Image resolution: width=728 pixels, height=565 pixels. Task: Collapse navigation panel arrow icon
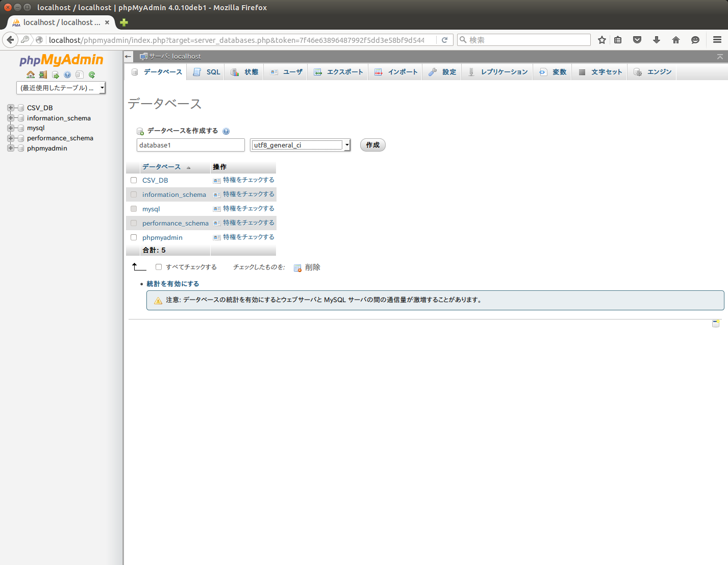coord(129,57)
